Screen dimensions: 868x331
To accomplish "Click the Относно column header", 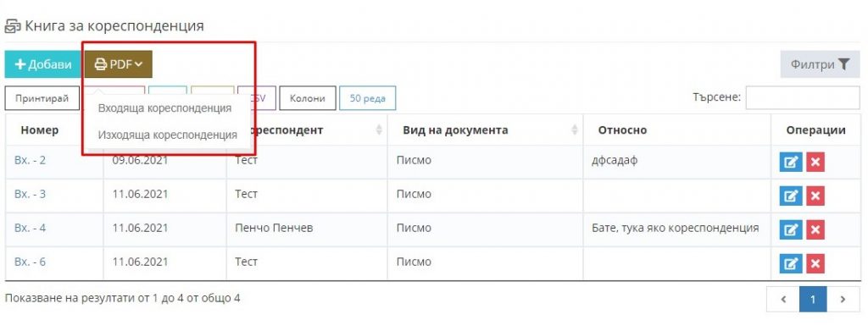I will [x=677, y=130].
